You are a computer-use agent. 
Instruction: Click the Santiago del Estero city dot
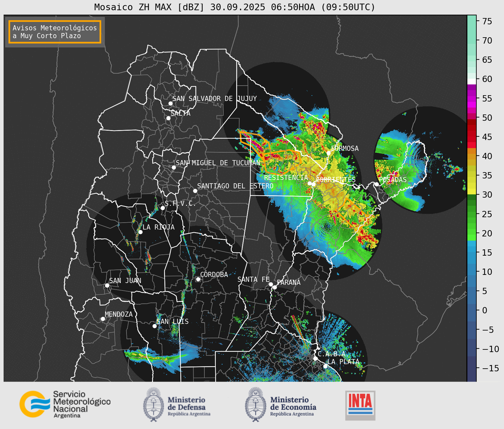coord(195,191)
